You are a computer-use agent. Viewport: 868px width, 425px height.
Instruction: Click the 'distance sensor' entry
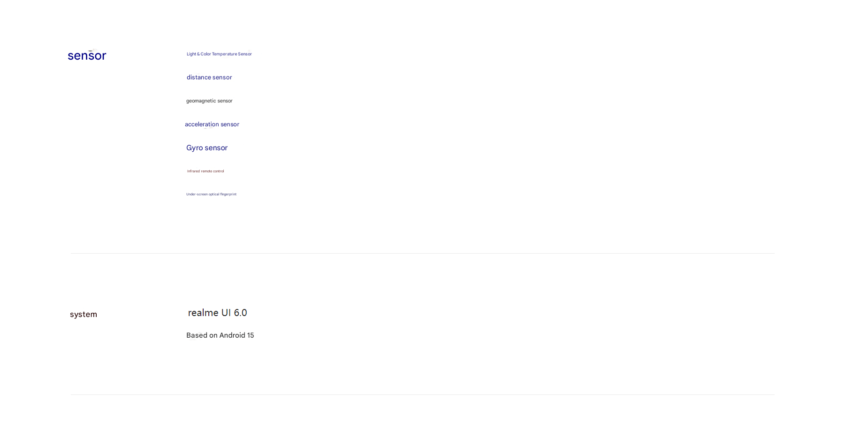click(209, 77)
